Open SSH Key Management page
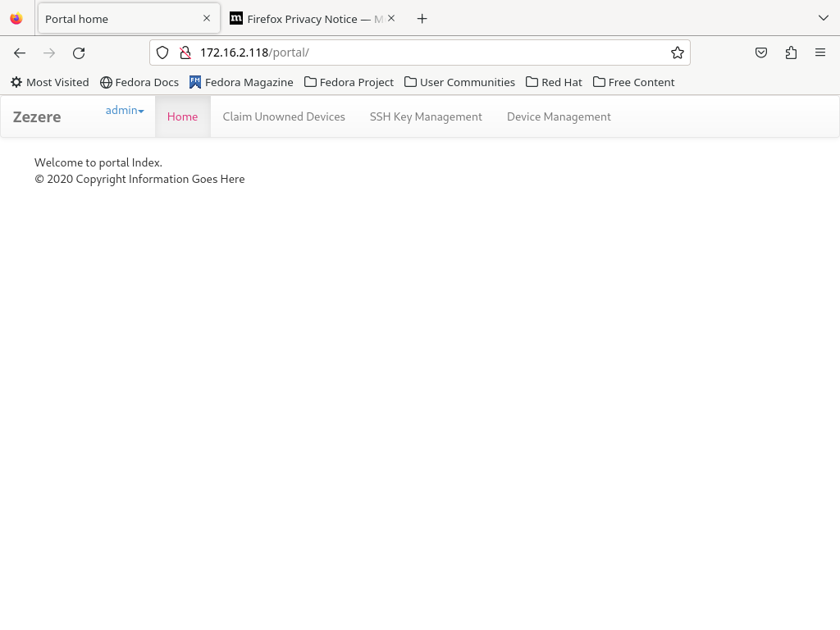This screenshot has height=630, width=840. click(426, 116)
